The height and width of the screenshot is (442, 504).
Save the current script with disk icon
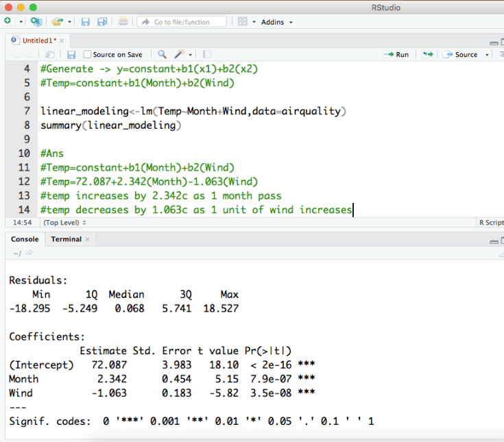pyautogui.click(x=71, y=54)
